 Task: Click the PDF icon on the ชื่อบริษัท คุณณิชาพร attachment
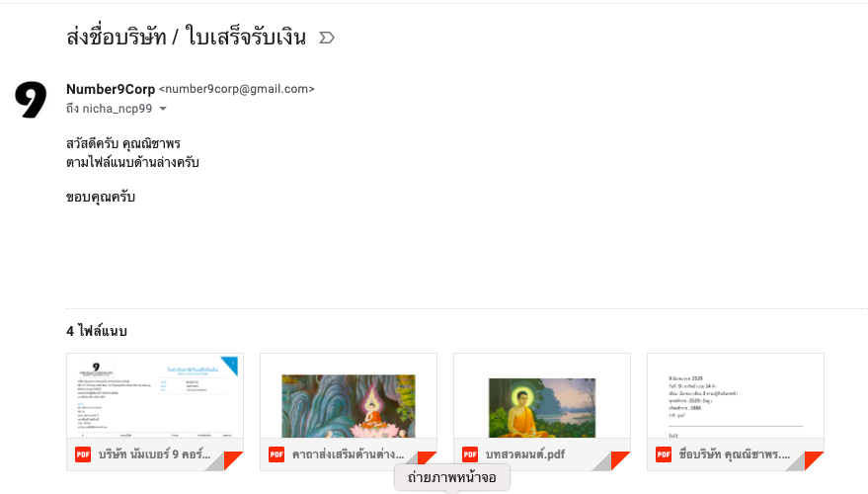pyautogui.click(x=664, y=454)
